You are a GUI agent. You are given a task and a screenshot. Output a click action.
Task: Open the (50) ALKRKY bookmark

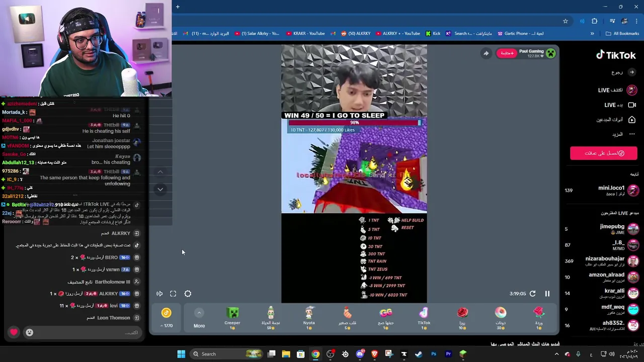coord(356,34)
